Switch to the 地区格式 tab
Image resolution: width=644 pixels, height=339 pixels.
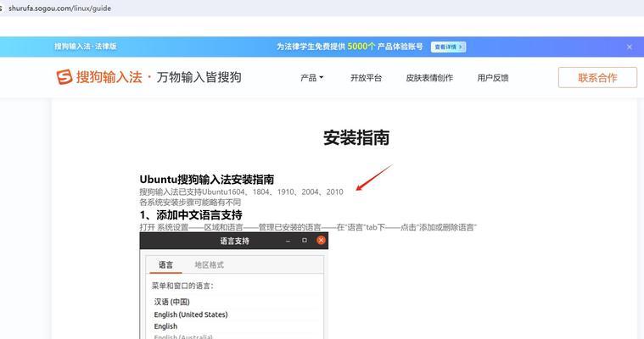209,264
